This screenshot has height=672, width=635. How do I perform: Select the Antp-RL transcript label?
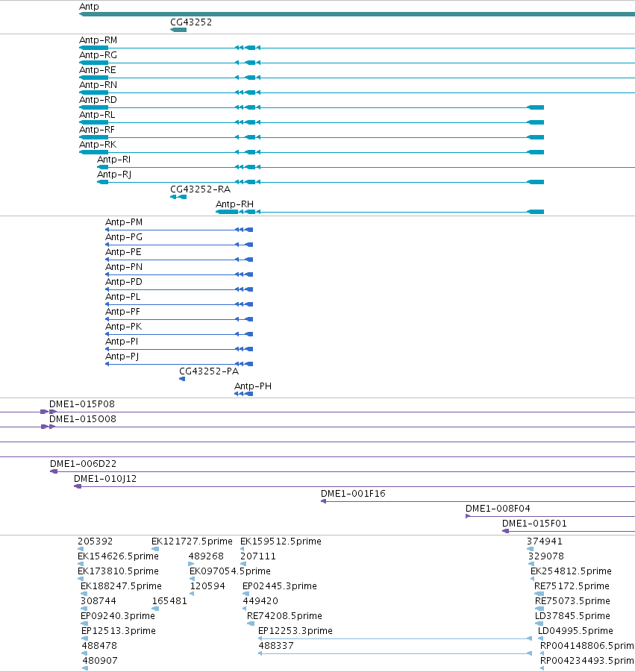(97, 115)
